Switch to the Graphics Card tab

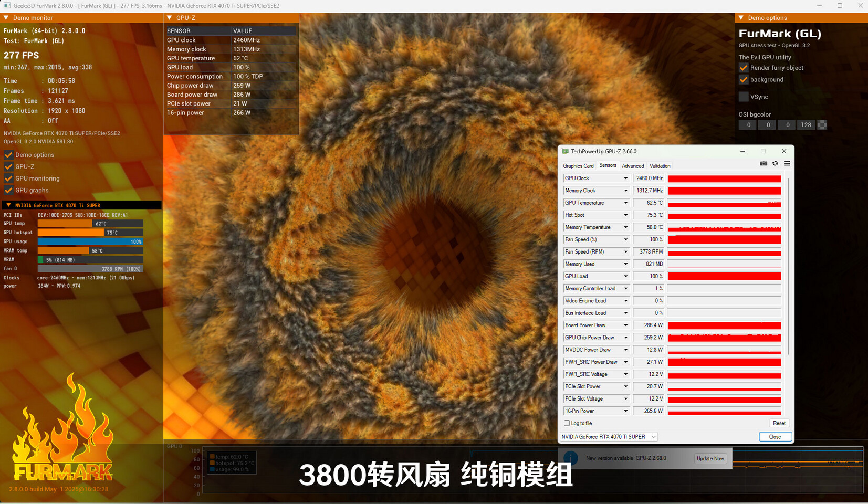(578, 166)
